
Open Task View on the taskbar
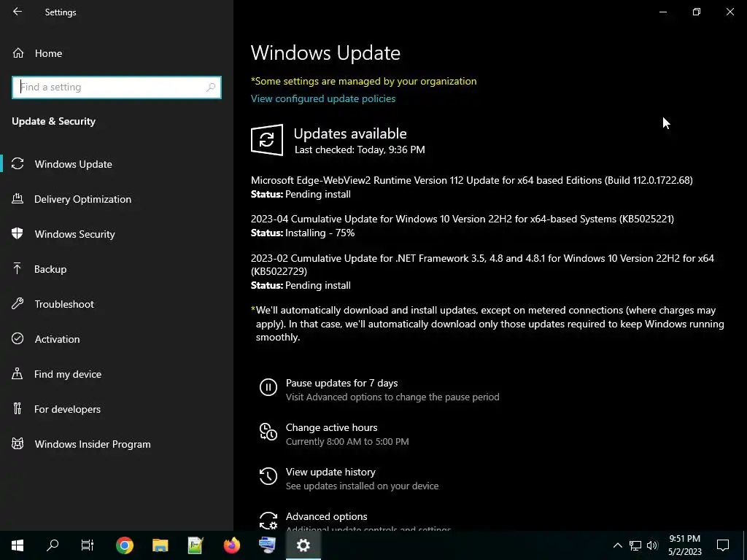click(x=88, y=545)
